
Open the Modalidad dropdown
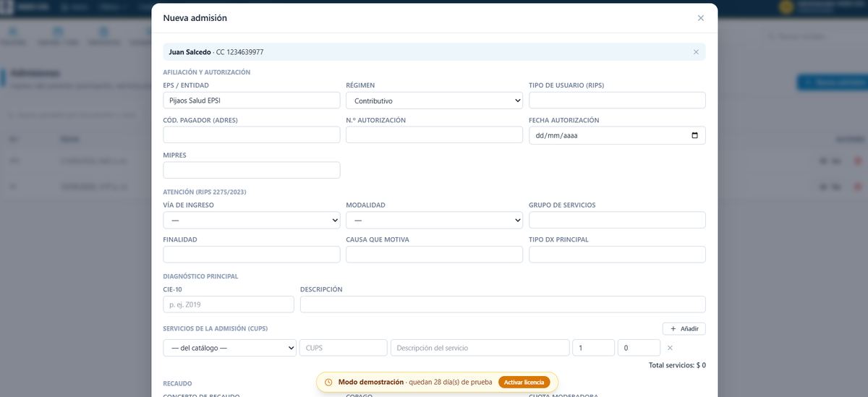pyautogui.click(x=434, y=220)
